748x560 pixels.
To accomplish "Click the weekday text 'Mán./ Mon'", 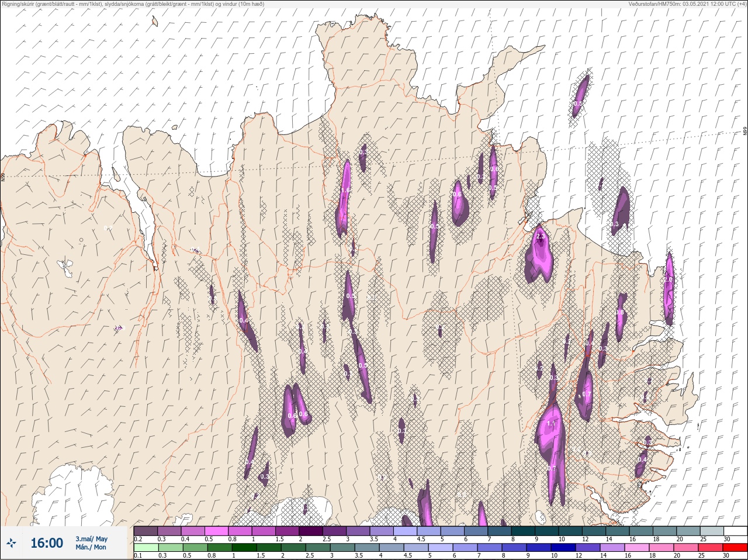I will pyautogui.click(x=91, y=547).
